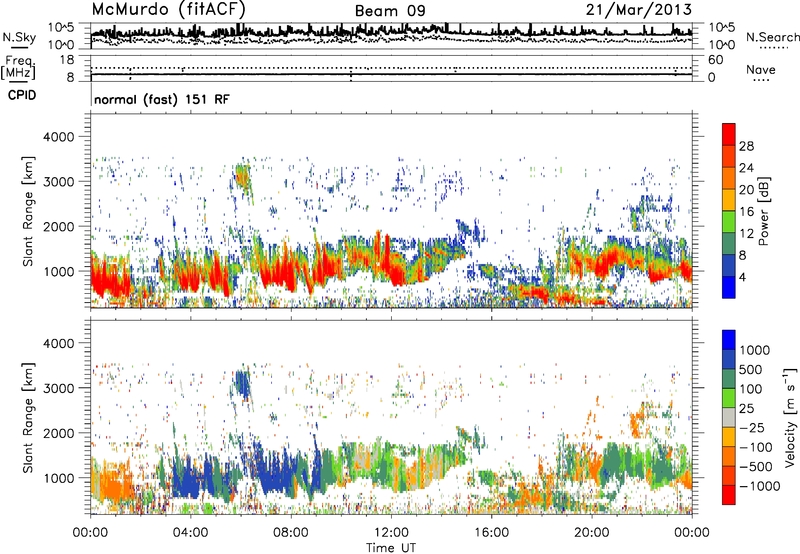
Task: Click the '-25' tick on Velocity scale
Action: point(752,427)
